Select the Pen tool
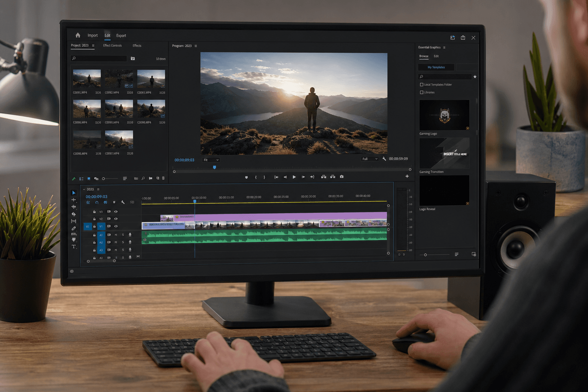The image size is (588, 392). click(x=73, y=228)
